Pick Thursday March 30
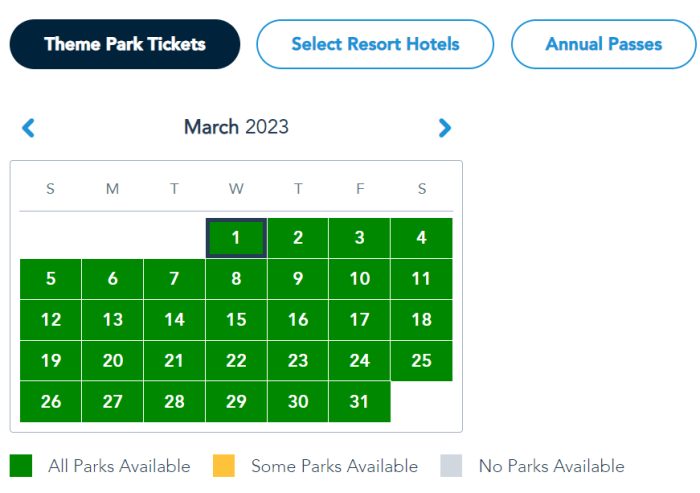700x493 pixels. click(298, 402)
